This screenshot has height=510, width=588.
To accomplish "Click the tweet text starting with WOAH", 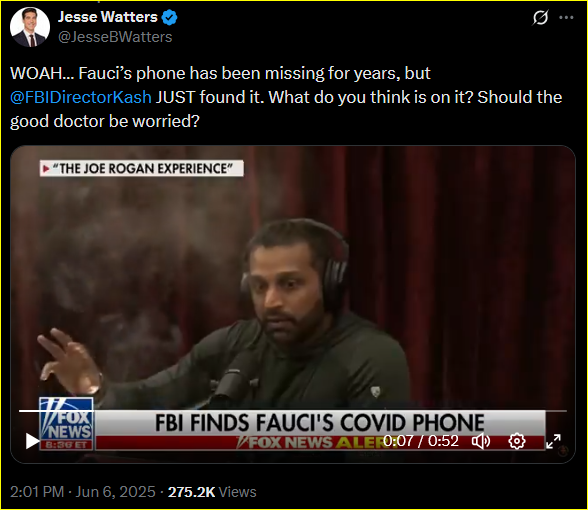I will [286, 97].
